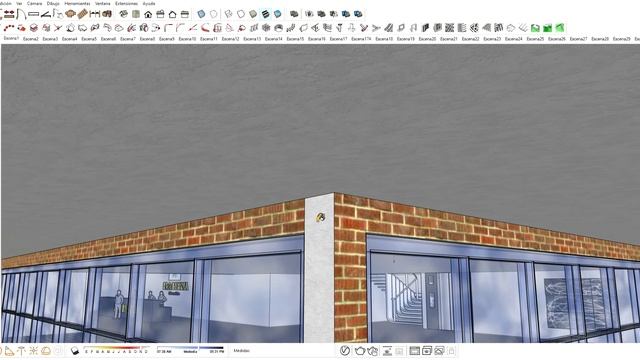
Task: Select the protractor angle tool
Action: pos(46,14)
